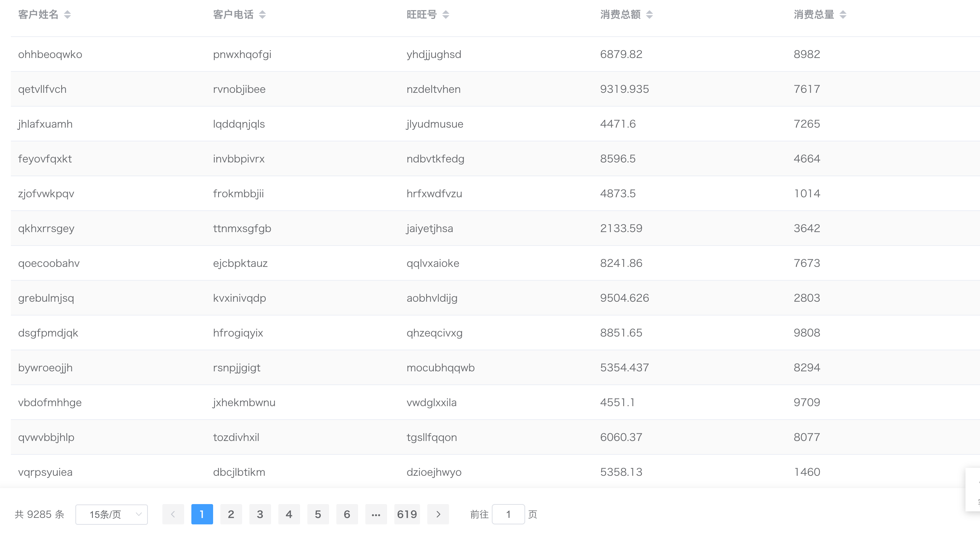Jump to page 4
This screenshot has height=536, width=980.
[289, 514]
